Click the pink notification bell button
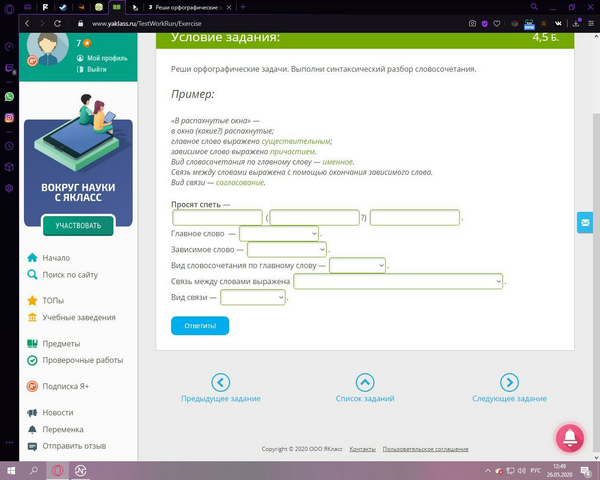 click(x=570, y=438)
